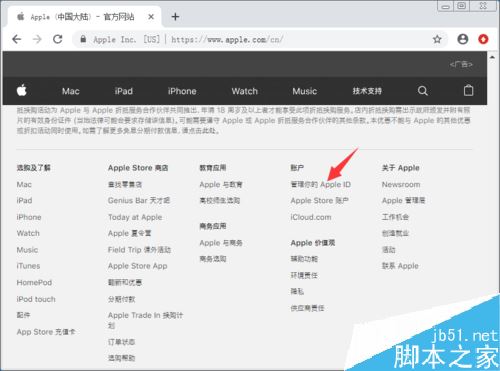Viewport: 500px width, 371px height.
Task: Open the Apple 夏令营 link
Action: click(129, 233)
